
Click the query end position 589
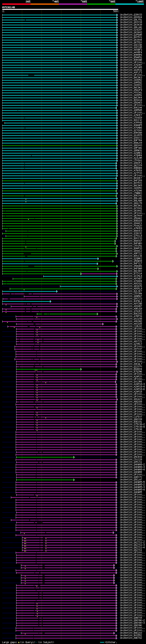[x=115, y=11]
